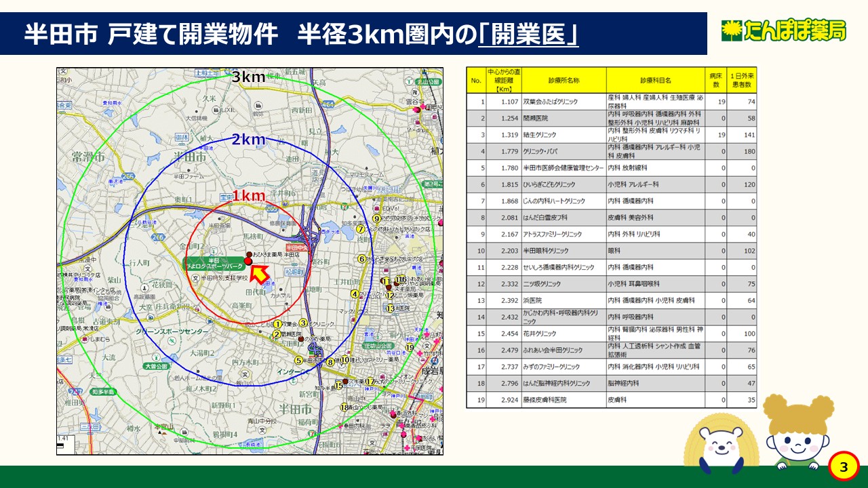868x488 pixels.
Task: Click the girl mascot with yellow hair
Action: [797, 434]
